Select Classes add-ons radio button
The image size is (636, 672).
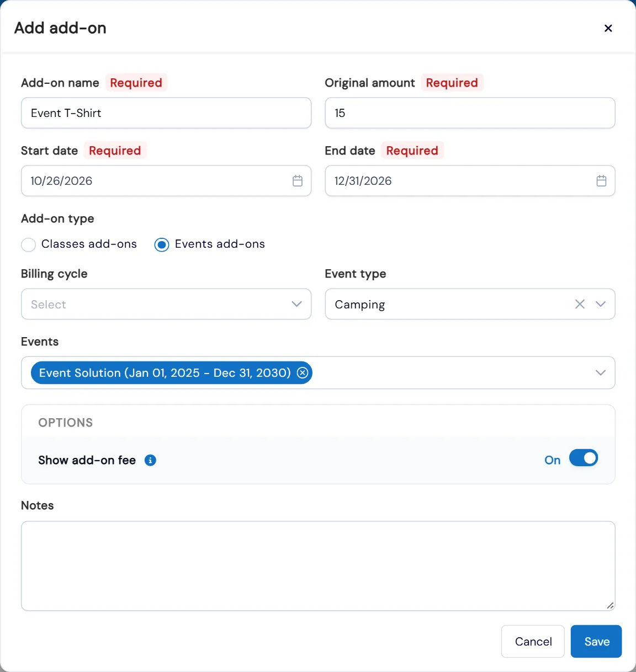(29, 244)
